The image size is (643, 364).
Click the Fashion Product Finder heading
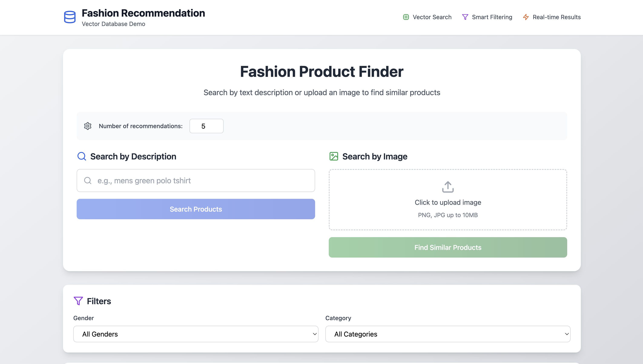click(x=322, y=72)
